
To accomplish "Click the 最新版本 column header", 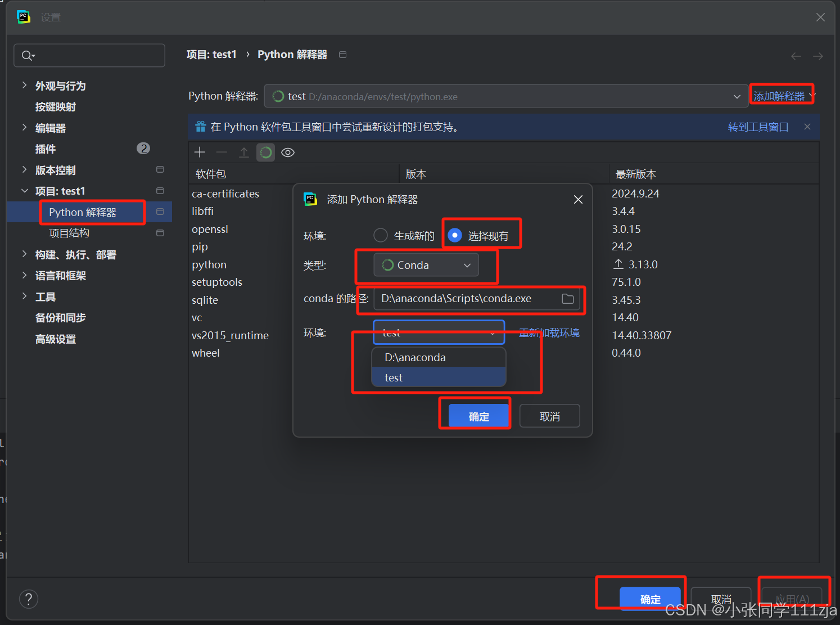I will [713, 174].
